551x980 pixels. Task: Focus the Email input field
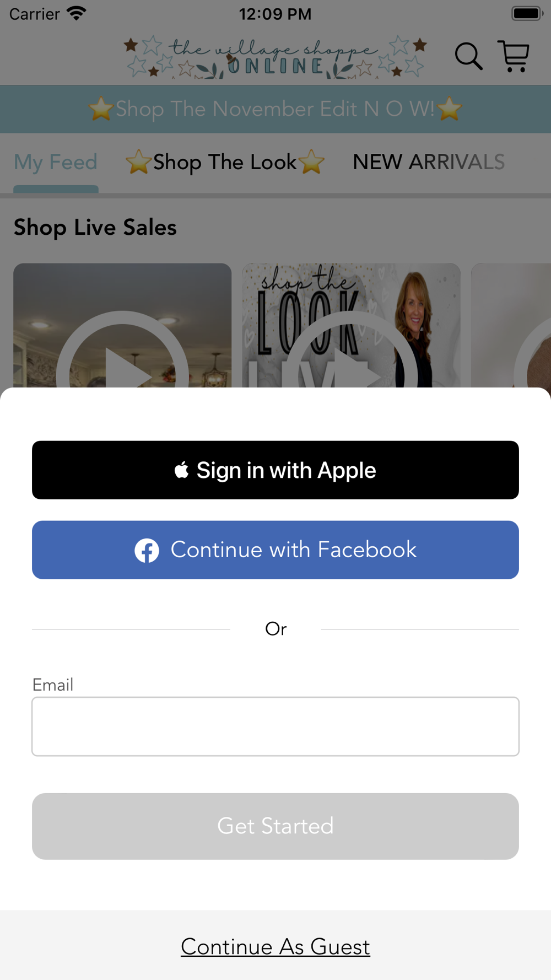pos(275,726)
